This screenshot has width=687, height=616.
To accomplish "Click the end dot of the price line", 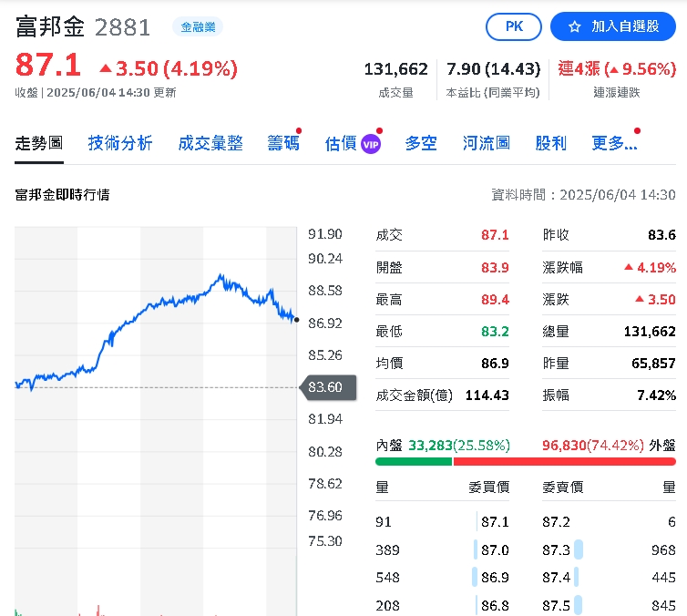I will pyautogui.click(x=297, y=320).
